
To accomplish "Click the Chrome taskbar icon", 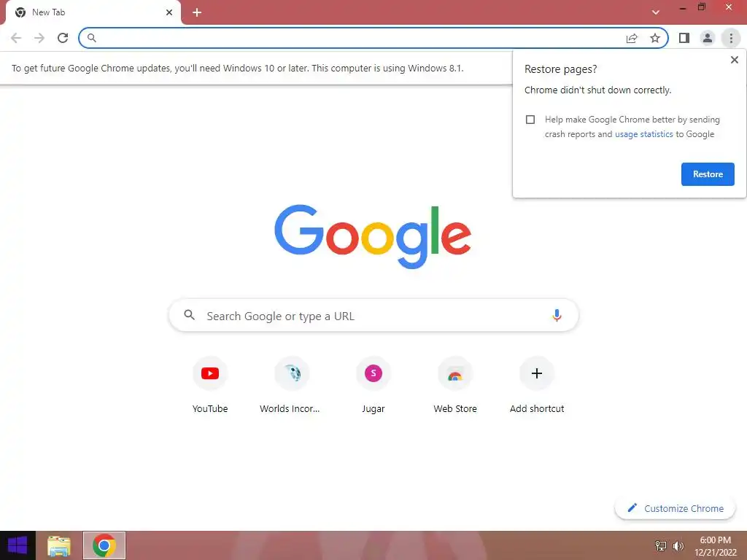I will tap(104, 545).
